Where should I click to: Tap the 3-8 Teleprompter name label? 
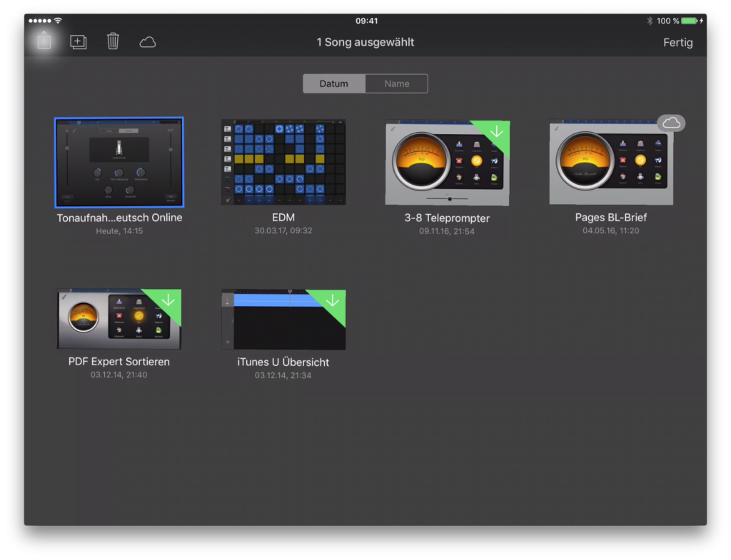tap(447, 218)
